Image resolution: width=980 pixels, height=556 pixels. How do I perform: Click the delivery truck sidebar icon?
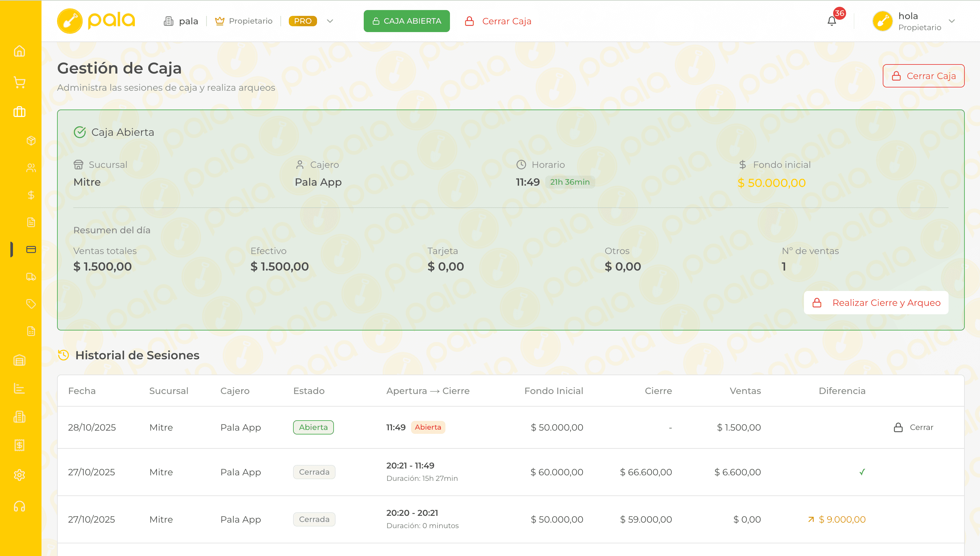[31, 277]
